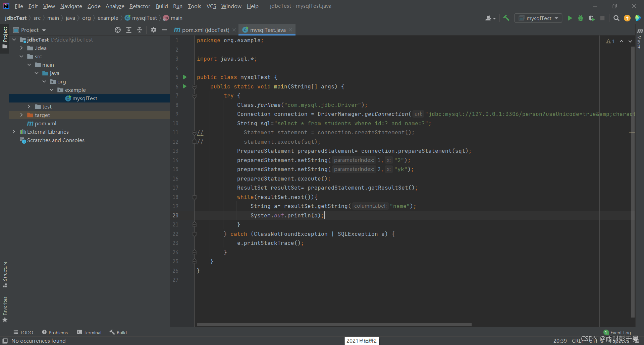The image size is (644, 345).
Task: Close the mysqlTest.java editor tab
Action: pyautogui.click(x=290, y=30)
